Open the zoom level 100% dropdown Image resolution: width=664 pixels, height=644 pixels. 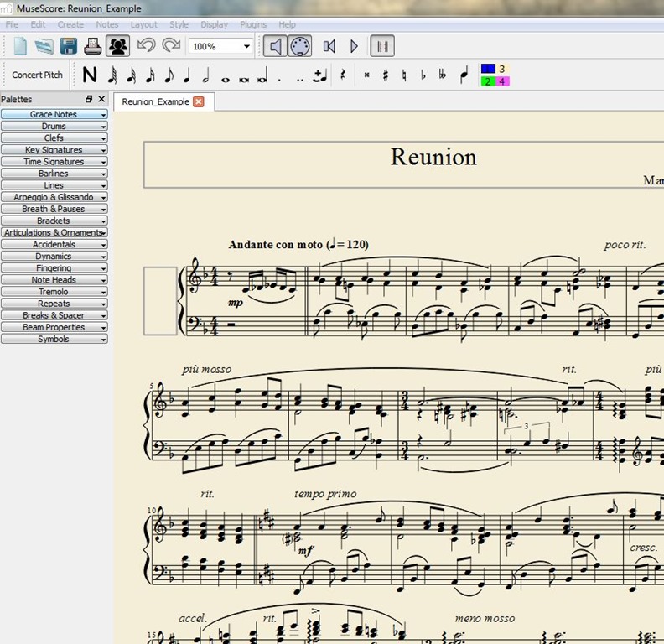220,46
